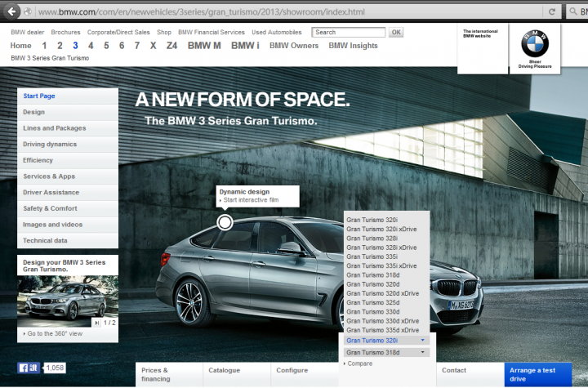Click the browser URL address bar
Screen dimensions: 588x388
[289, 11]
